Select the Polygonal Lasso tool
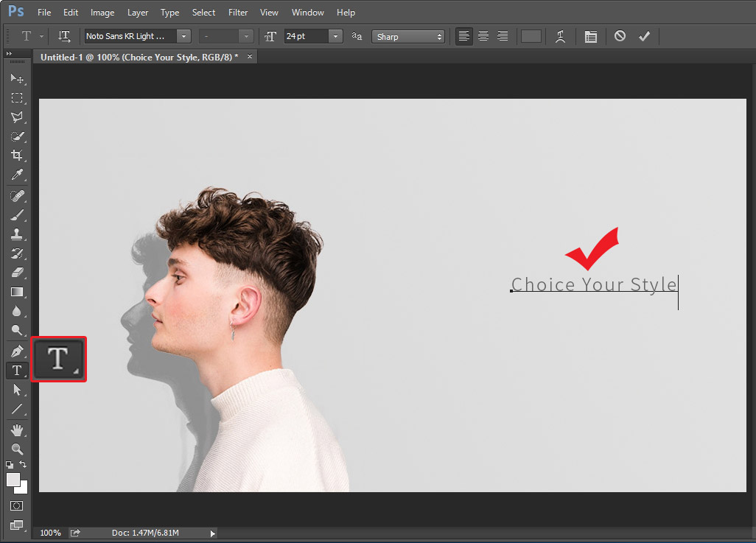 pos(17,117)
